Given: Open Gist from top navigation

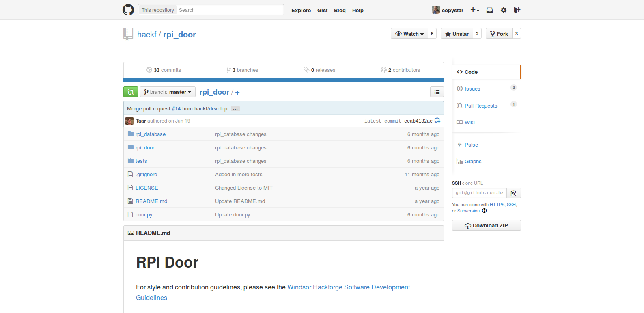Looking at the screenshot, I should (x=323, y=11).
